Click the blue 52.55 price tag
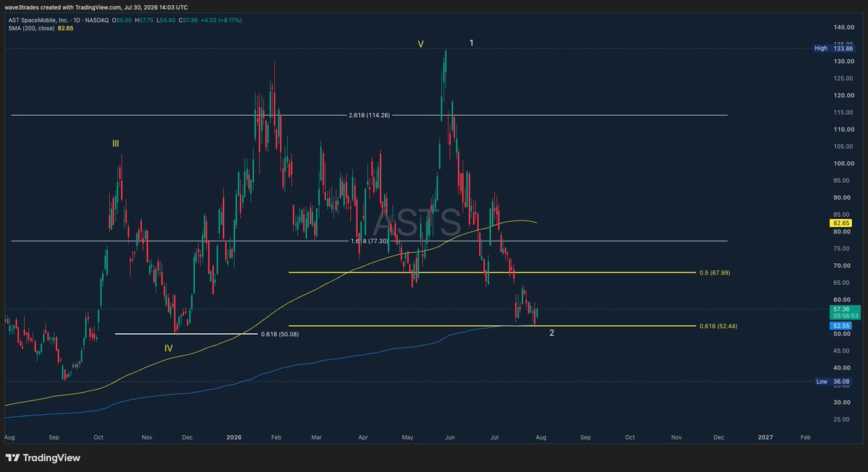The image size is (868, 472). [x=839, y=326]
